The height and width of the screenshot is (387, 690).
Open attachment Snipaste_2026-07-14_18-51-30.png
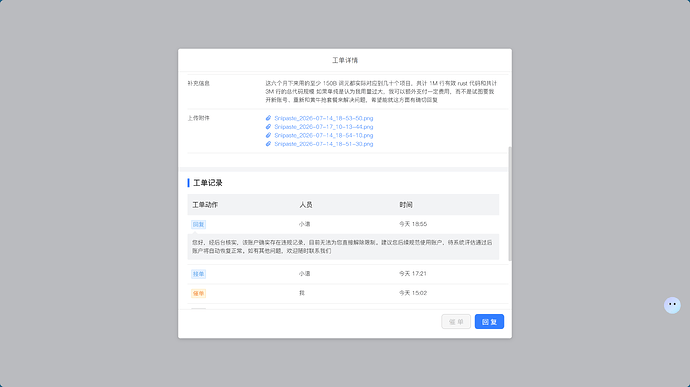[x=323, y=144]
